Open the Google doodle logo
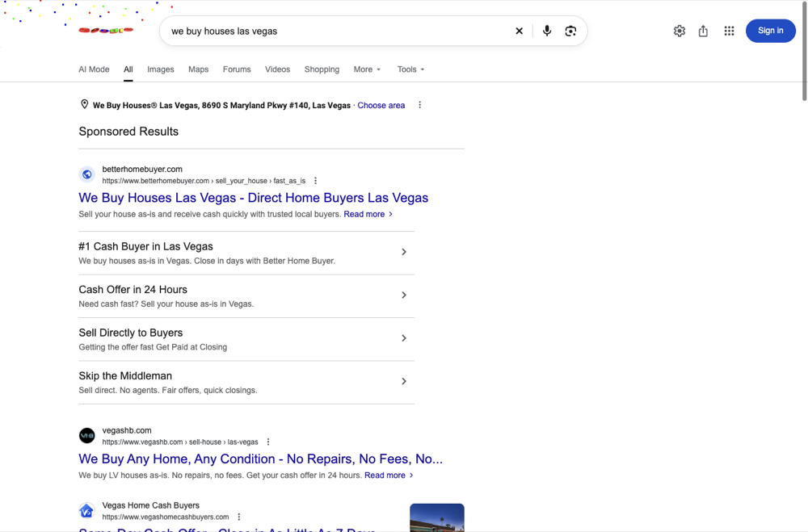Image resolution: width=808 pixels, height=532 pixels. click(x=106, y=31)
